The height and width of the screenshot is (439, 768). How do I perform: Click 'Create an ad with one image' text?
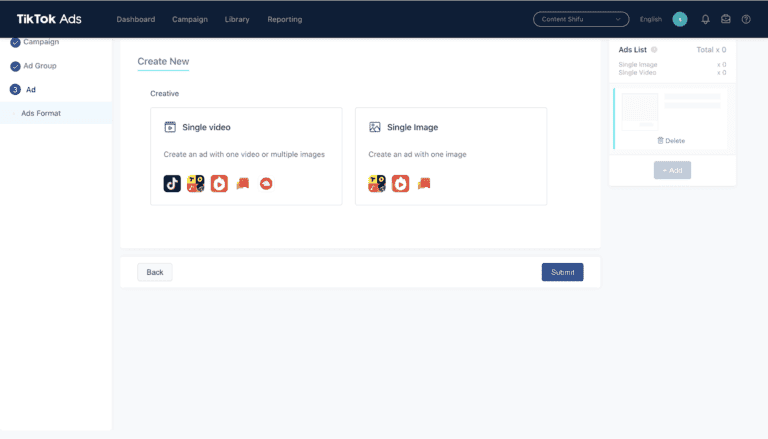click(x=417, y=154)
